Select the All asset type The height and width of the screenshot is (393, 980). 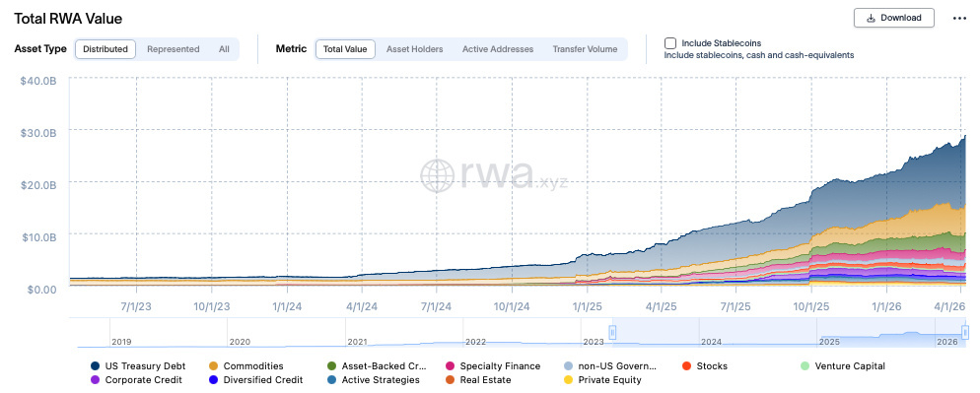(x=224, y=48)
